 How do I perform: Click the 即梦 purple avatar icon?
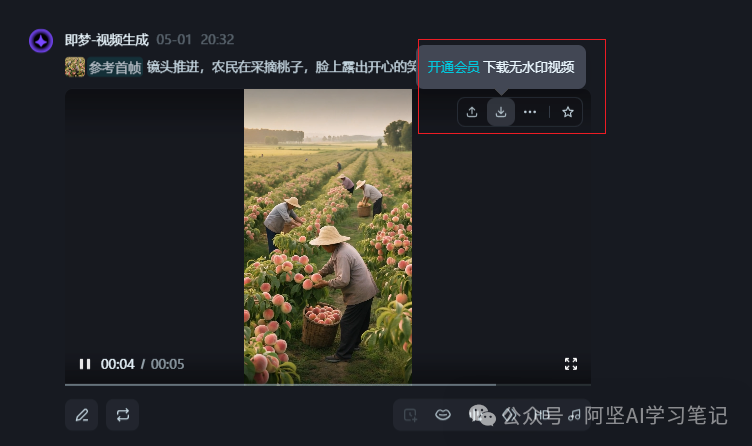(x=41, y=41)
